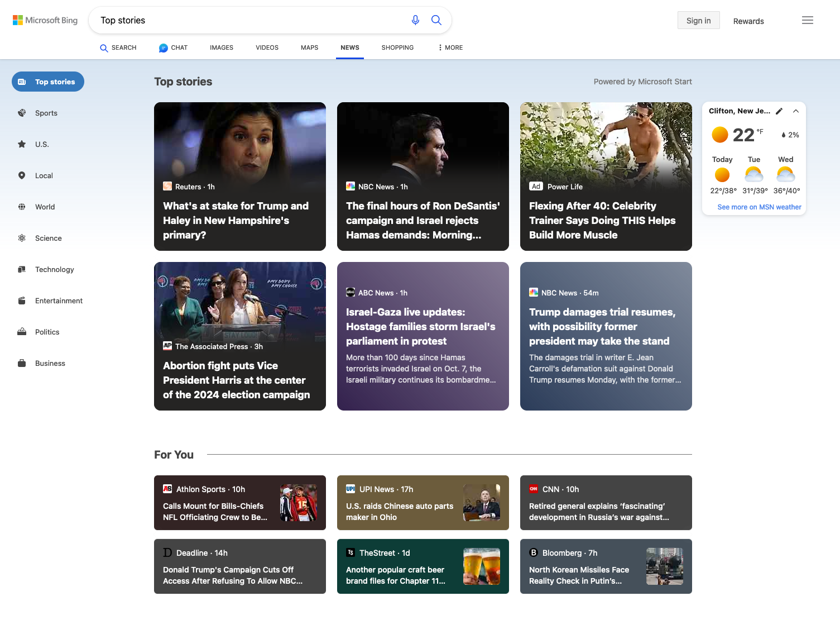Viewport: 840px width, 620px height.
Task: Click the microphone voice search icon
Action: [415, 20]
